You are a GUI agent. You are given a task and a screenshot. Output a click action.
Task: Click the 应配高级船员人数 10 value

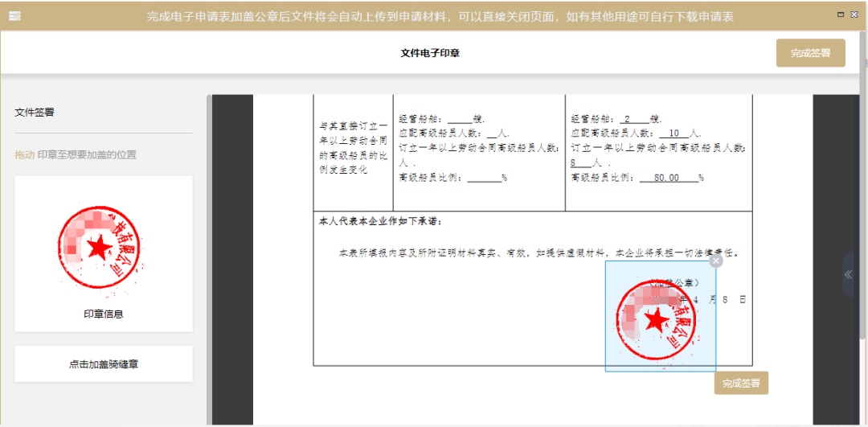pyautogui.click(x=674, y=133)
